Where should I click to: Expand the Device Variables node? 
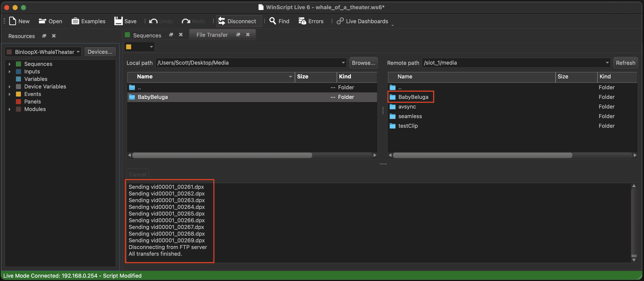9,87
